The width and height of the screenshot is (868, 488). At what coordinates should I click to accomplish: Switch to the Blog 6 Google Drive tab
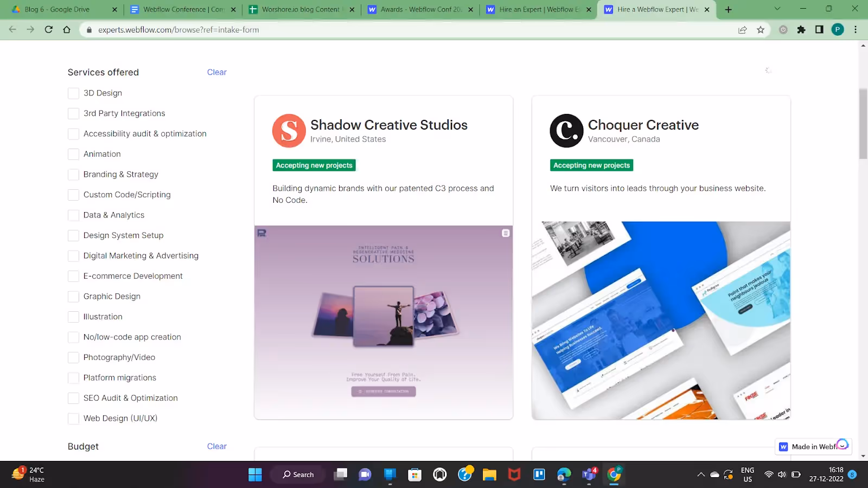pyautogui.click(x=64, y=9)
